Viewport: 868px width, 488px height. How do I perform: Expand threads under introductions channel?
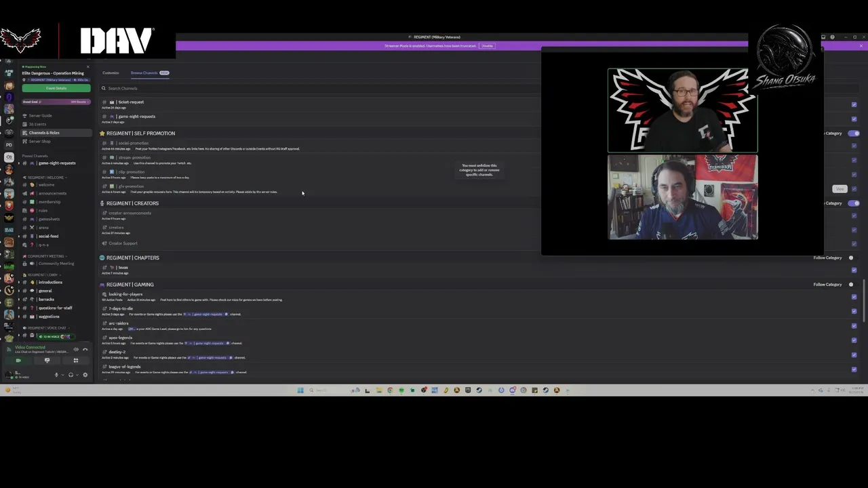[x=19, y=283]
